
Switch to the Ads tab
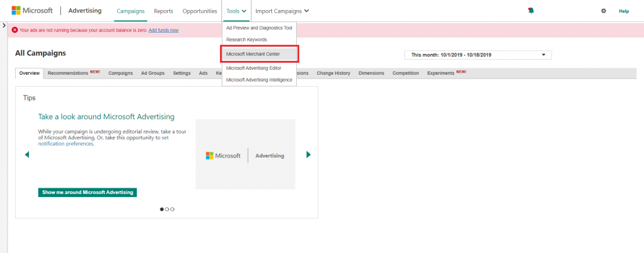(x=203, y=73)
